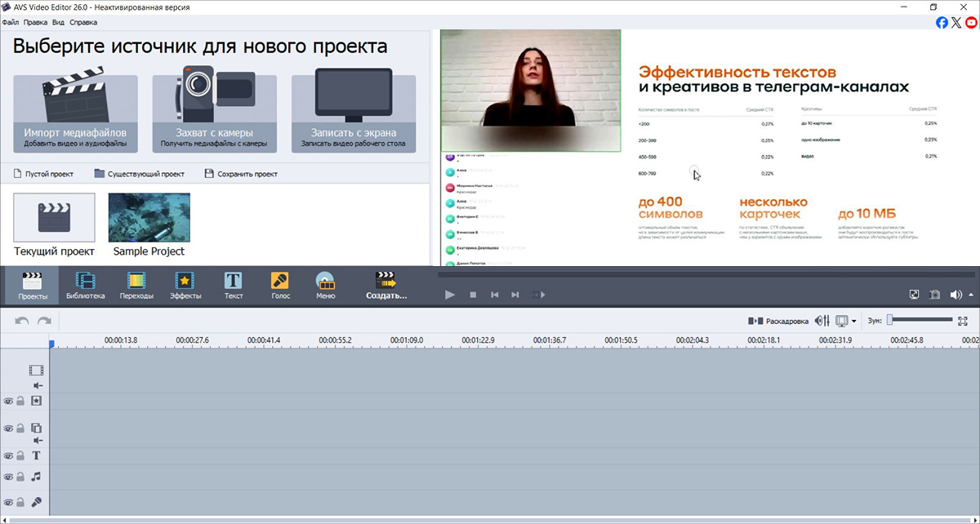Open the audio mixer icon

point(822,321)
